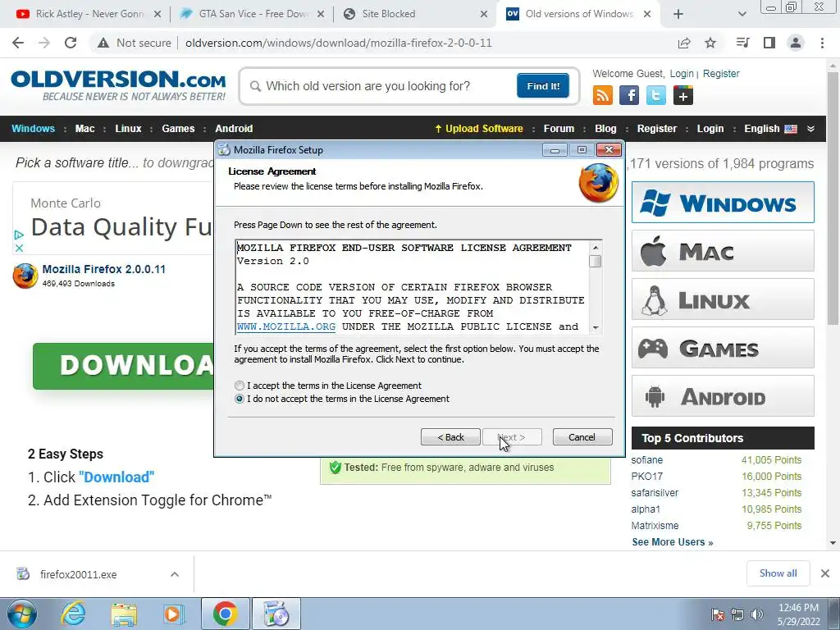
Task: Open the media control icon in Chrome toolbar
Action: click(743, 43)
